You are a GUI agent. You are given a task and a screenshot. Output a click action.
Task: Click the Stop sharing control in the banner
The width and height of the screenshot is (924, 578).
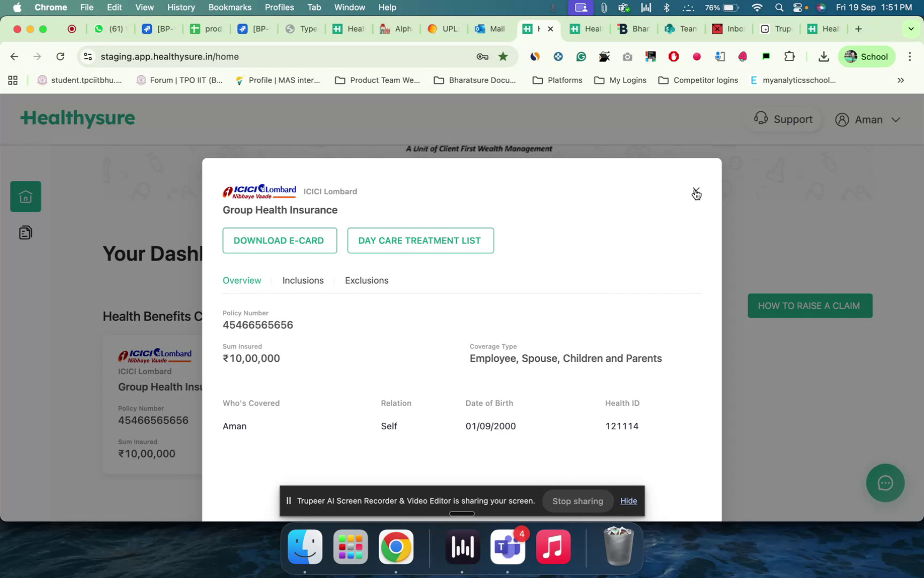(x=577, y=501)
